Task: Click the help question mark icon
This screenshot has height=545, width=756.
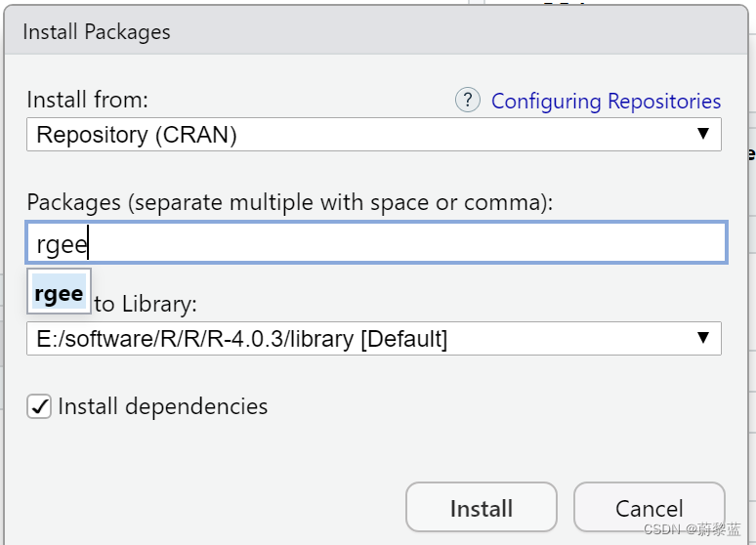Action: [x=467, y=101]
